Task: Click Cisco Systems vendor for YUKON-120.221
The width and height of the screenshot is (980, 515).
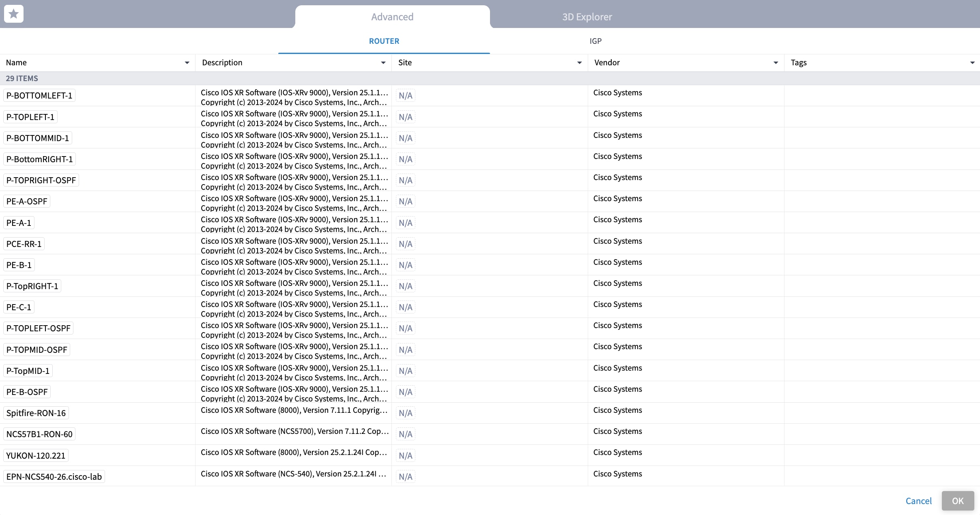Action: click(x=617, y=453)
